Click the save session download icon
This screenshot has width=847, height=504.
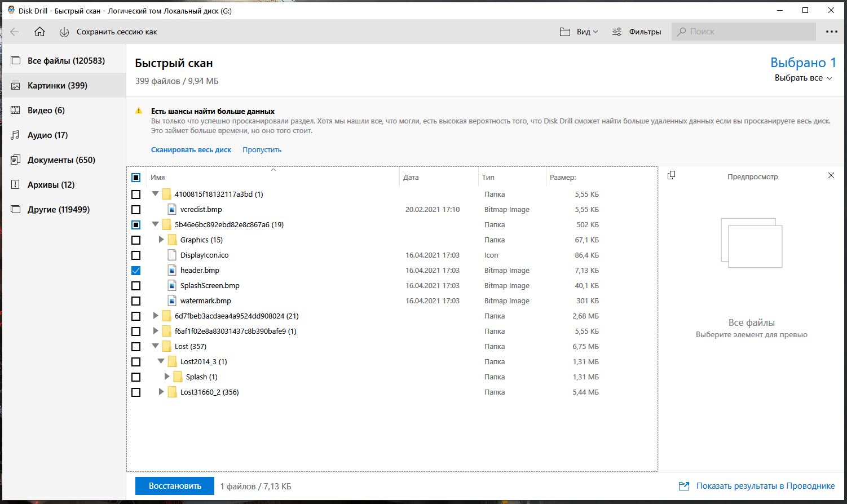(64, 32)
